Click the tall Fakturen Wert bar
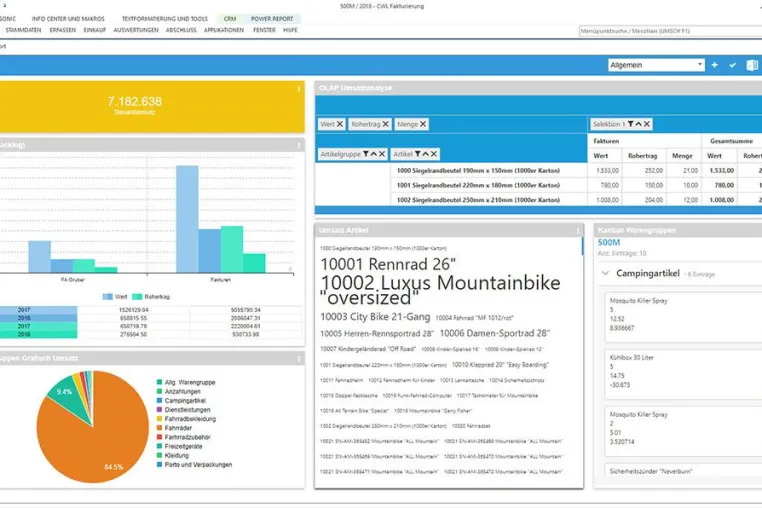The image size is (762, 508). click(x=187, y=219)
